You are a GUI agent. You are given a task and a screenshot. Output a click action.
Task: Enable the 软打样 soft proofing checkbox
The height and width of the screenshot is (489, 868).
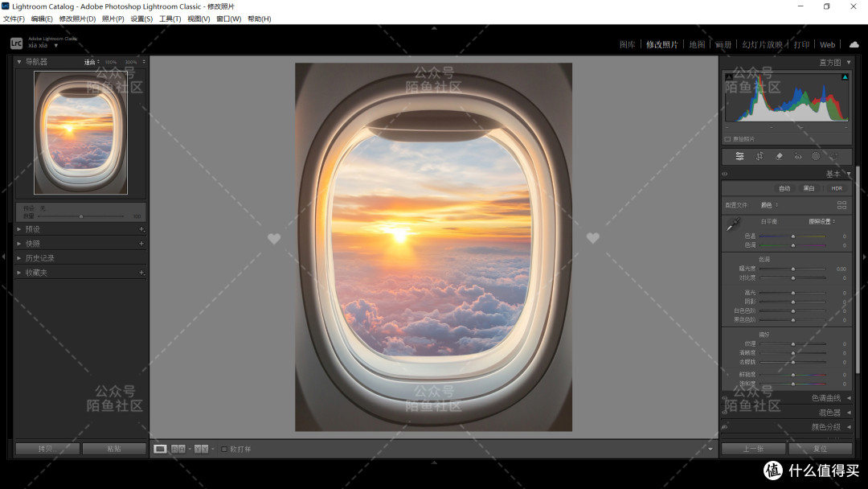click(224, 449)
